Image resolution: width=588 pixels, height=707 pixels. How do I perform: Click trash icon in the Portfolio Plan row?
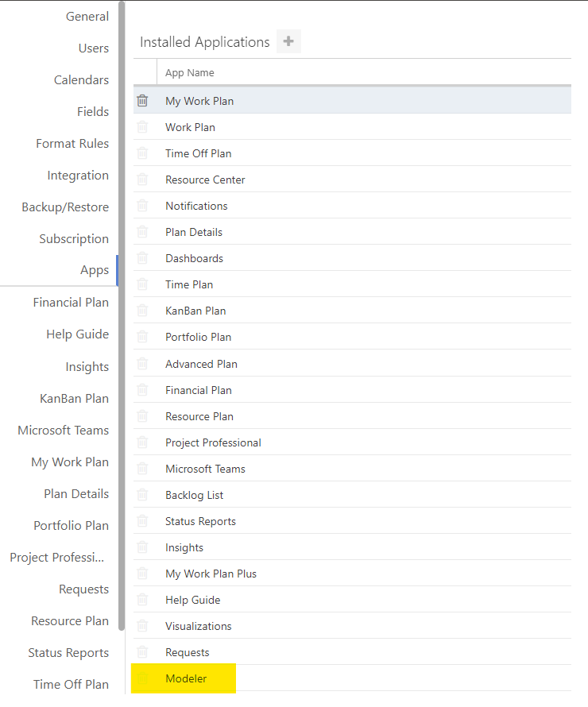point(142,336)
